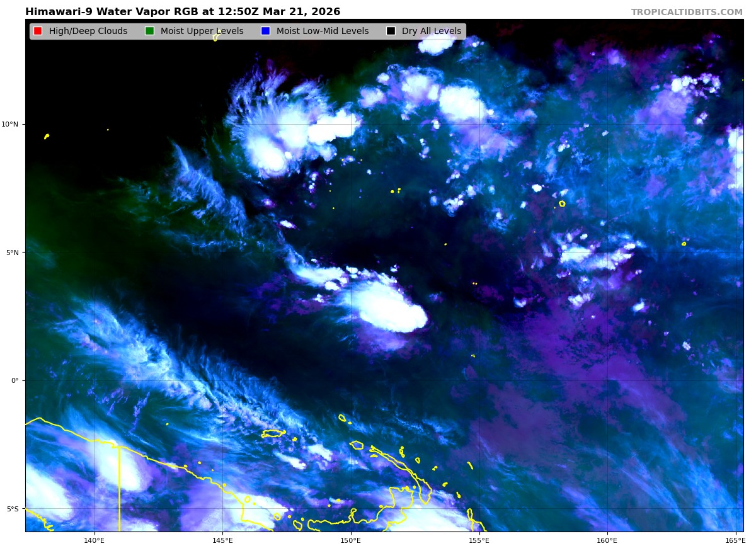
Task: Click the 10°N latitude axis label
Action: click(10, 124)
